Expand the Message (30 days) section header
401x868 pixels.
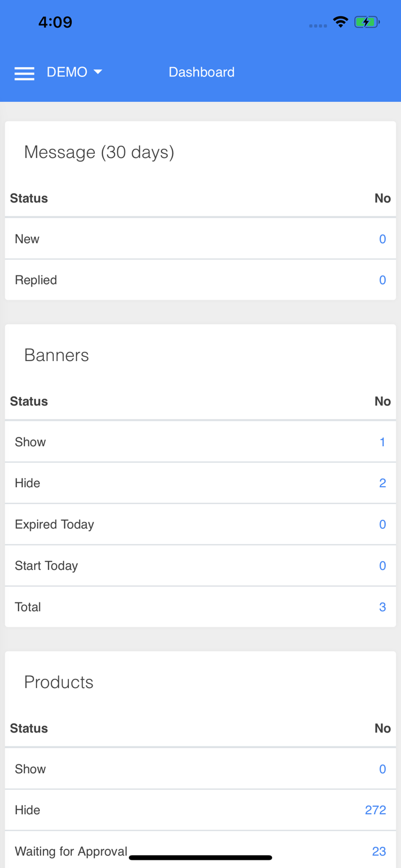99,152
